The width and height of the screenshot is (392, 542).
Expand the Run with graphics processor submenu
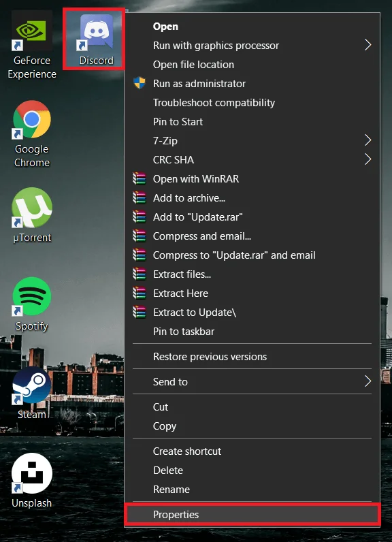(252, 46)
